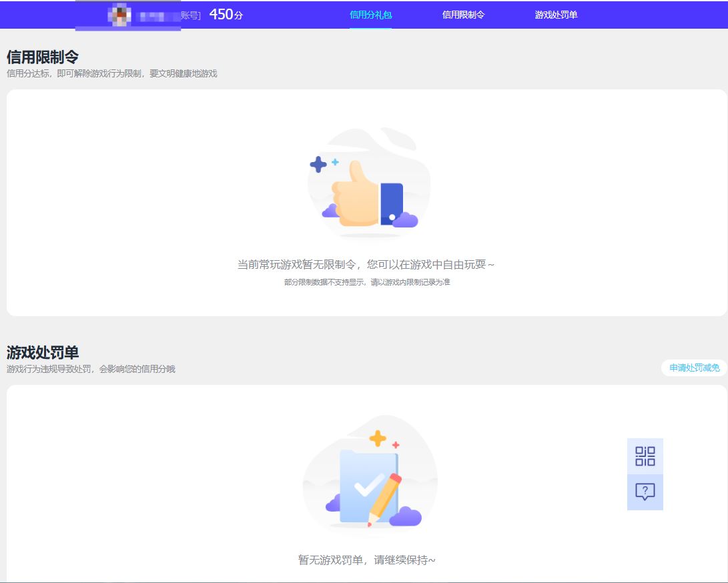Open the 信用限制令 tab in the top bar
Viewport: 728px width, 583px height.
click(463, 15)
